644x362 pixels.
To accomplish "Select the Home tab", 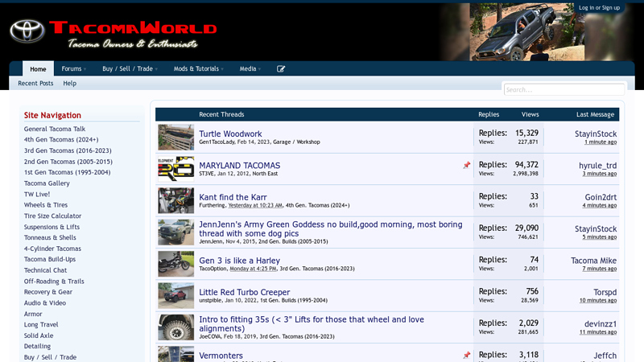I will tap(38, 69).
